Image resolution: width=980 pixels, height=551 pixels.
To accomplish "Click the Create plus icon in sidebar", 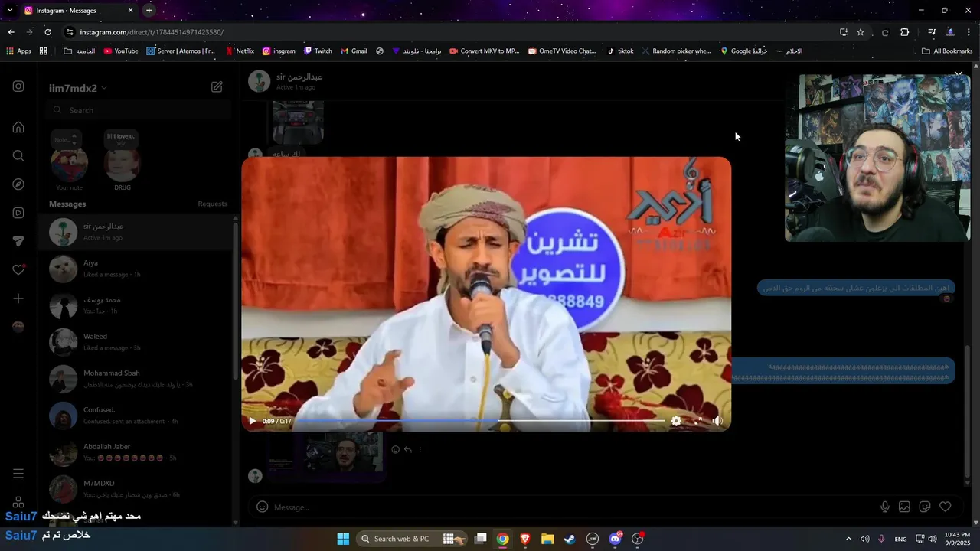I will (x=18, y=298).
